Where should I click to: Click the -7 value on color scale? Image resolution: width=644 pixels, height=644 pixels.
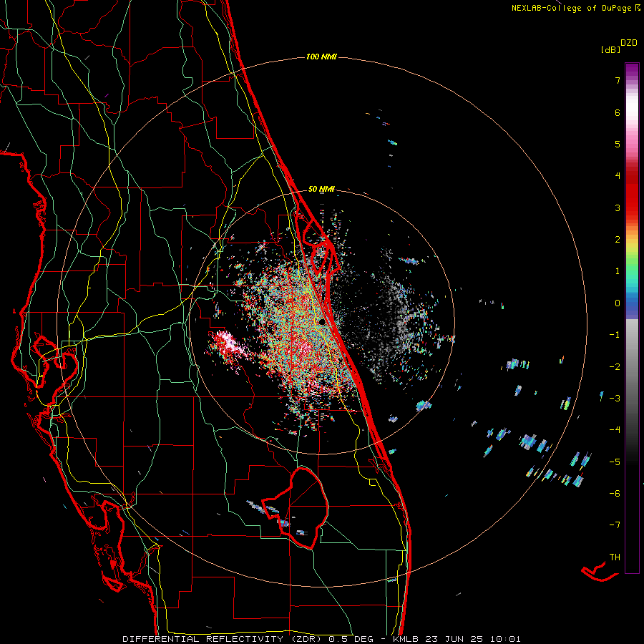[615, 525]
